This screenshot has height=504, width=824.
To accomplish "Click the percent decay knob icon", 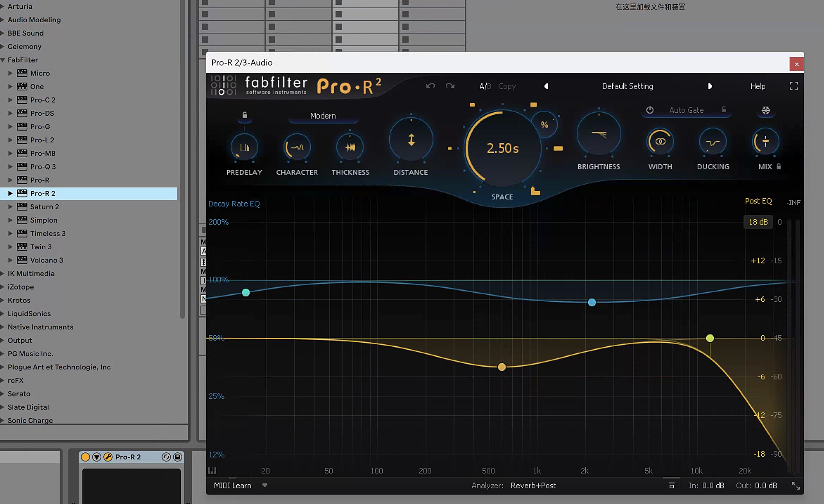I will [x=544, y=125].
